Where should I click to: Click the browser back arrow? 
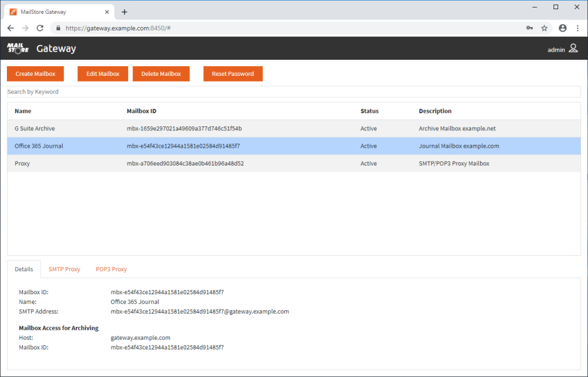10,28
